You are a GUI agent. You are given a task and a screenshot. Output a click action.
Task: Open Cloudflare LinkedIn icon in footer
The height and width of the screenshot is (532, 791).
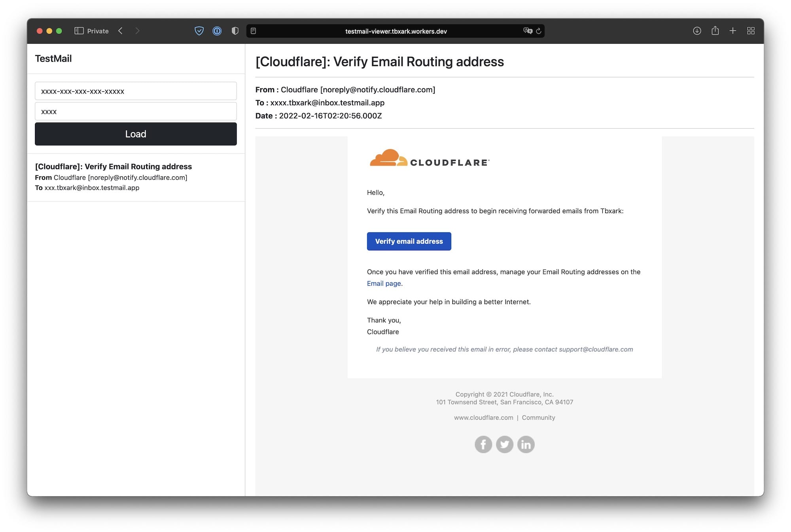(526, 445)
